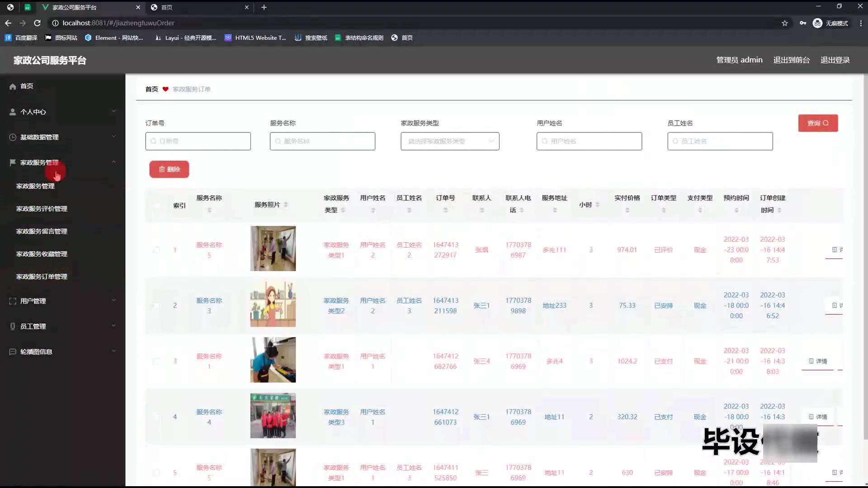Check the select-all checkbox in the table header
This screenshot has height=488, width=868.
(157, 206)
